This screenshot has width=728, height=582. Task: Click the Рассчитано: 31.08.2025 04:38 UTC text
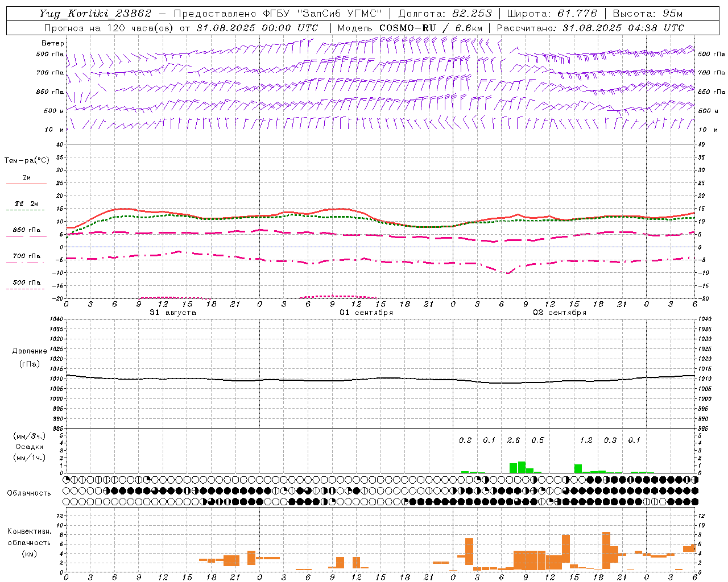[x=590, y=28]
